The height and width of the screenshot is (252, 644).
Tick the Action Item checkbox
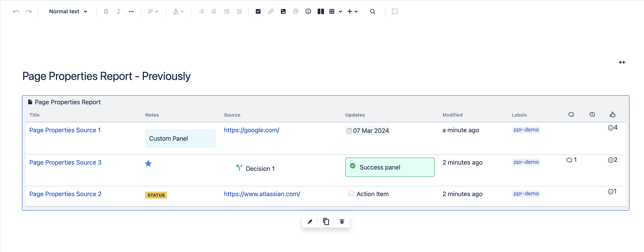click(x=351, y=193)
